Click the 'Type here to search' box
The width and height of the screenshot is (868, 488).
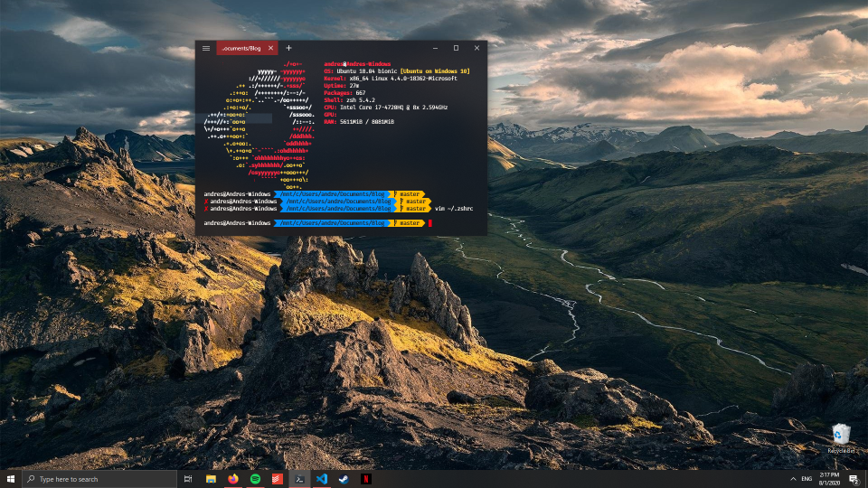pyautogui.click(x=99, y=479)
